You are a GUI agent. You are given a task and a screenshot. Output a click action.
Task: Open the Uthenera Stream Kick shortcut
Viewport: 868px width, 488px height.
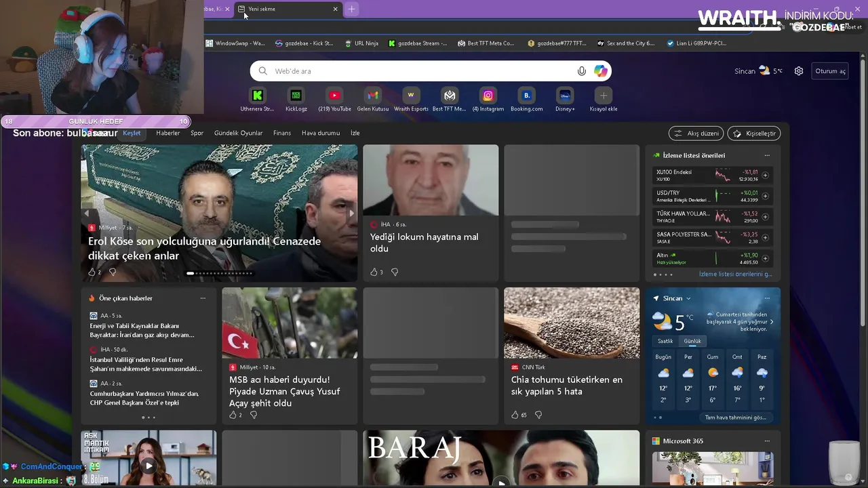point(257,100)
